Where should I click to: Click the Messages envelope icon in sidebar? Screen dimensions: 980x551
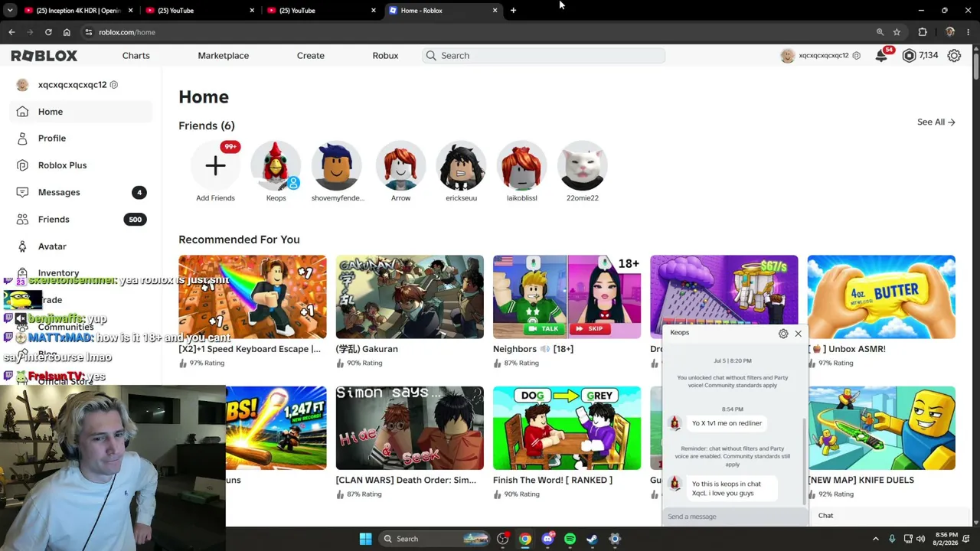(22, 192)
